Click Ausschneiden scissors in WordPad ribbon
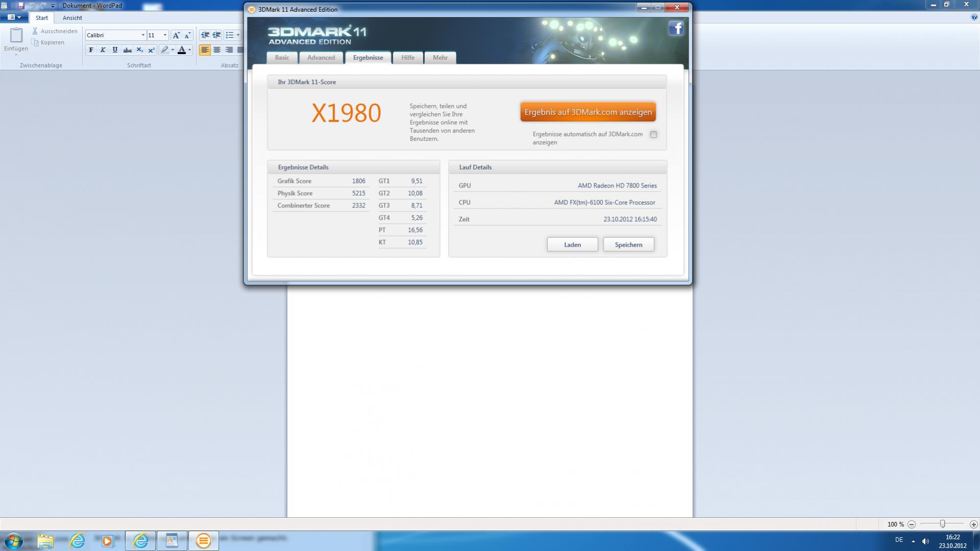Screen dimensions: 980x551 coord(55,31)
